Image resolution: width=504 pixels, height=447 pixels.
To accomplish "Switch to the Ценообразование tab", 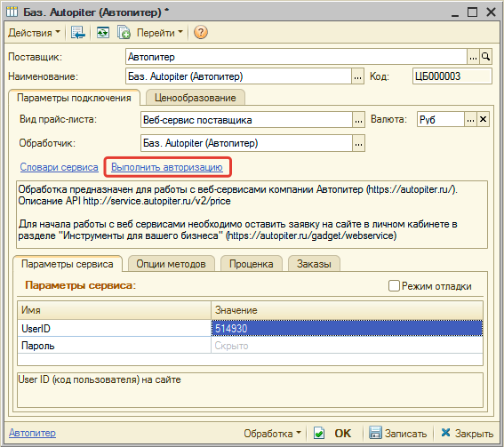I will point(196,98).
